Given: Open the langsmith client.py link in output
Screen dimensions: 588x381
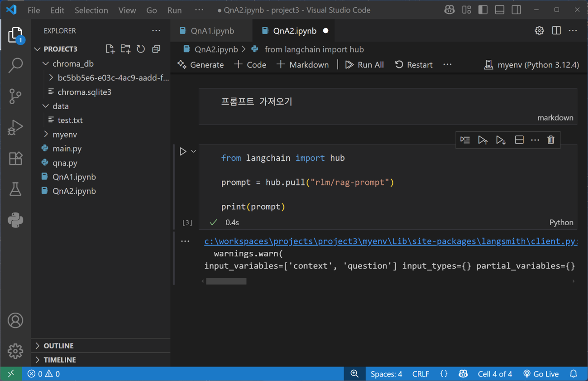Looking at the screenshot, I should [x=391, y=241].
